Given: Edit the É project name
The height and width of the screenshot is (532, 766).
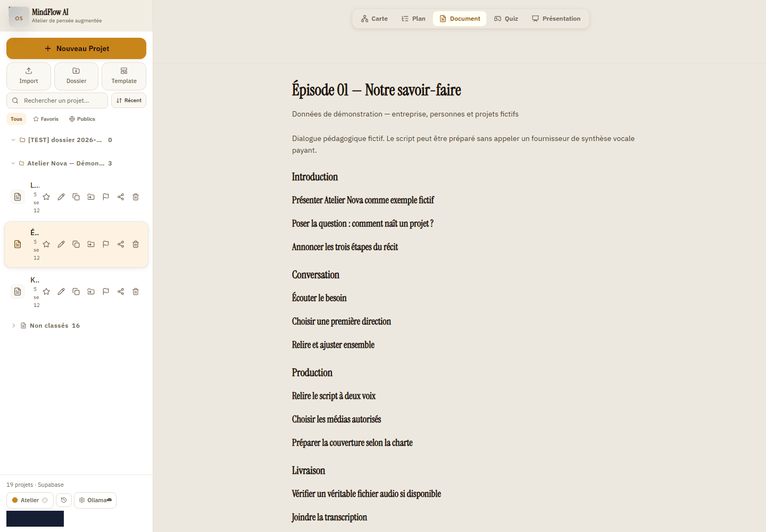Looking at the screenshot, I should click(x=61, y=244).
